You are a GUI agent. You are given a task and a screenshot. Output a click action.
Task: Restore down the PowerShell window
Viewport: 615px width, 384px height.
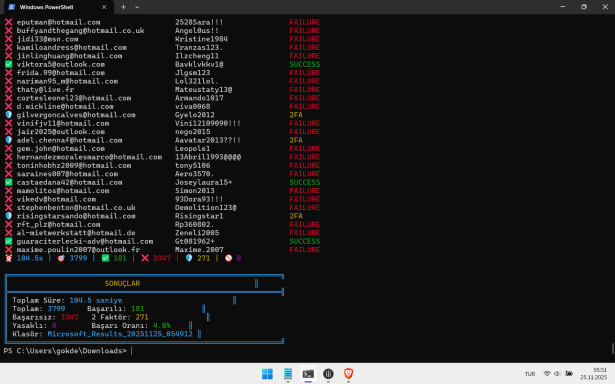click(584, 7)
